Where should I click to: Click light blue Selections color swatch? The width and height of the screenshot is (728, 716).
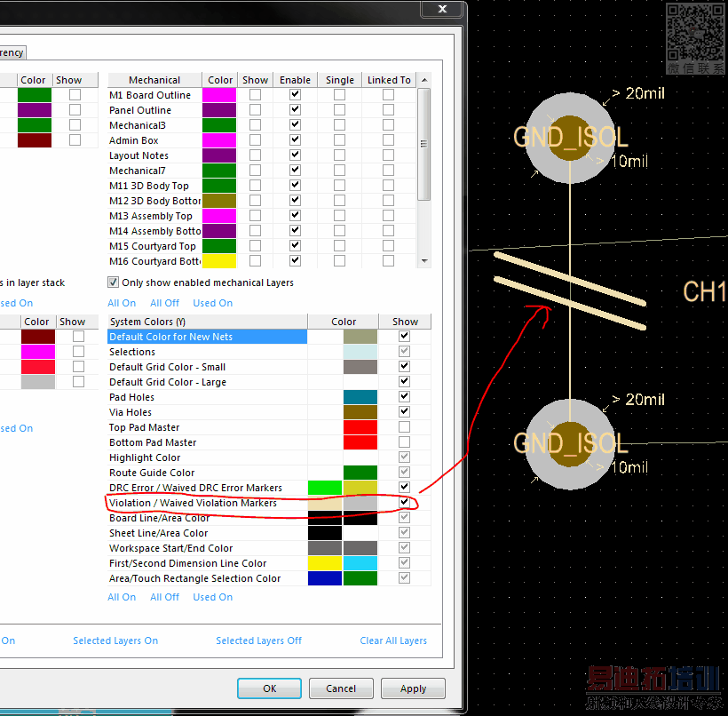tap(360, 352)
